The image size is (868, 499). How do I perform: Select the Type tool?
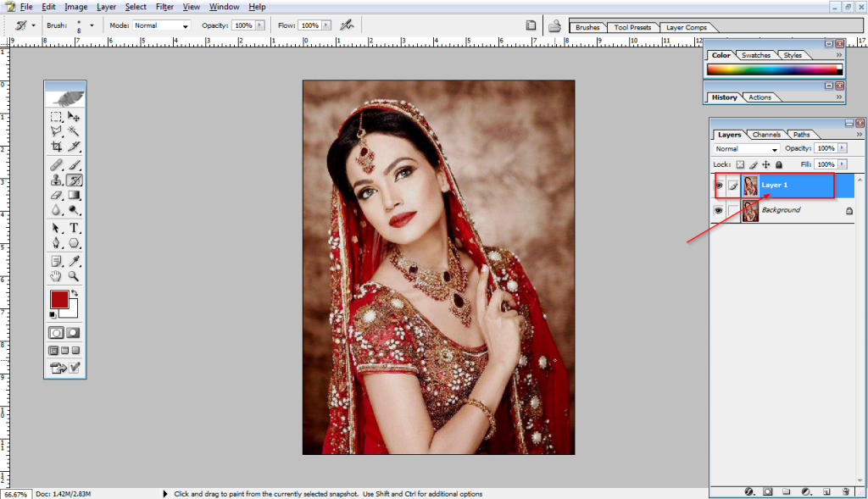74,228
